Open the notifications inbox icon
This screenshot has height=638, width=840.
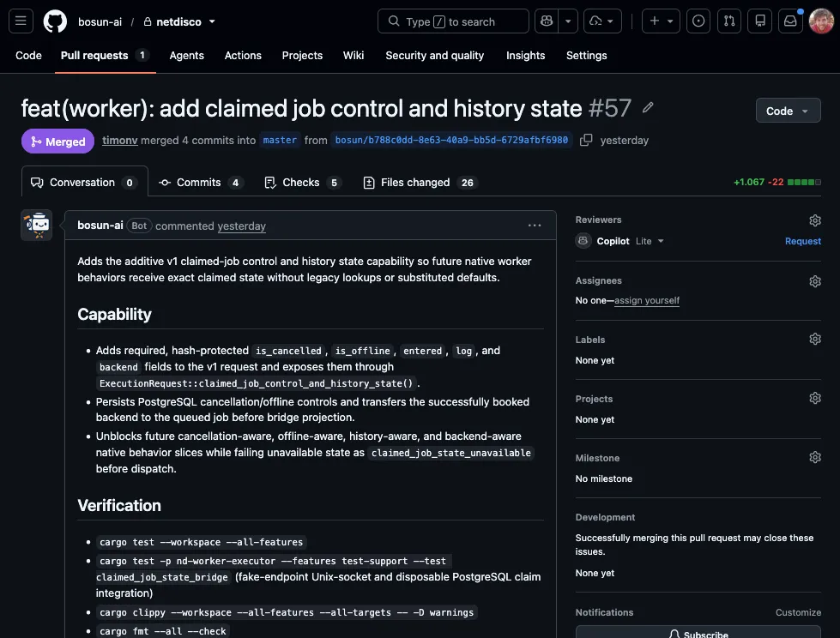(x=790, y=21)
